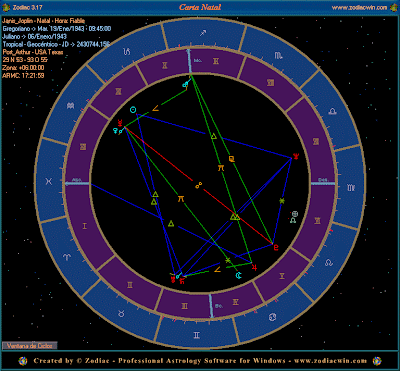The width and height of the screenshot is (400, 371).
Task: Select house II numeral in the purple ring
Action: click(x=129, y=284)
